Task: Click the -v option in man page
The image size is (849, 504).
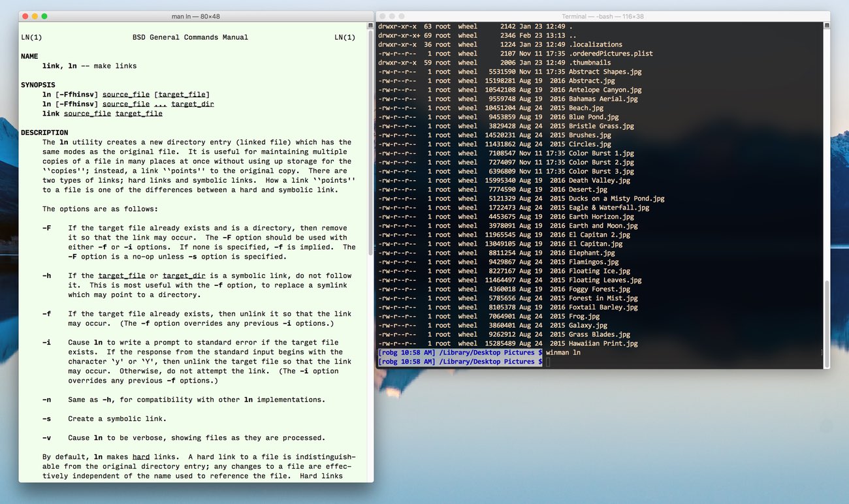Action: point(47,437)
